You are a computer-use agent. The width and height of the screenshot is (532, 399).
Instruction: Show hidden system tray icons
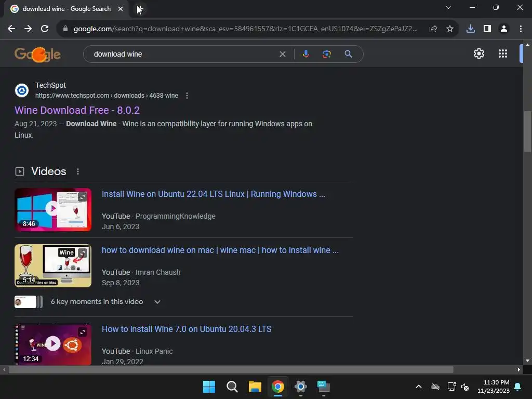coord(419,387)
